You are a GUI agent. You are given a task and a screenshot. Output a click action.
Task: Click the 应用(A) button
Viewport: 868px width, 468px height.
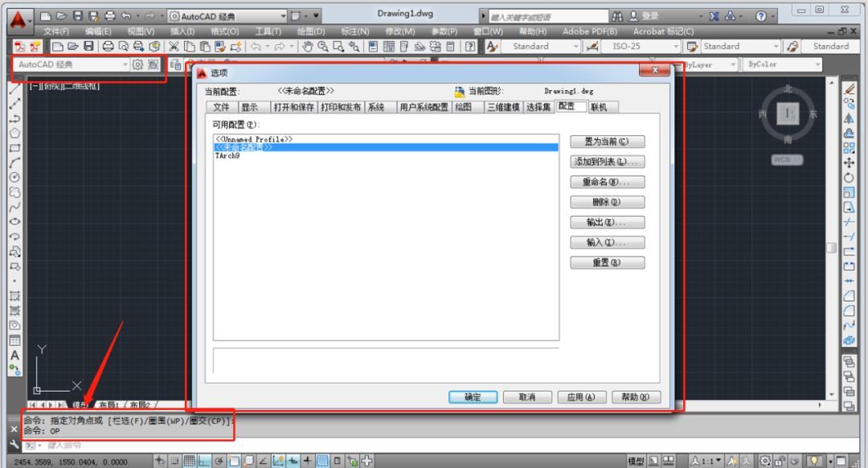point(581,397)
